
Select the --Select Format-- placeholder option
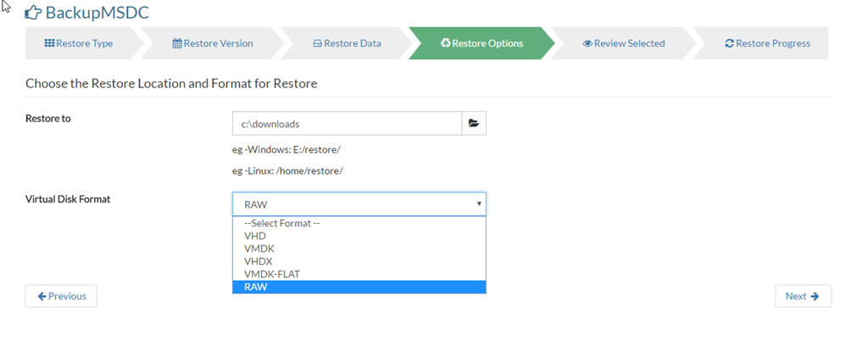[359, 223]
